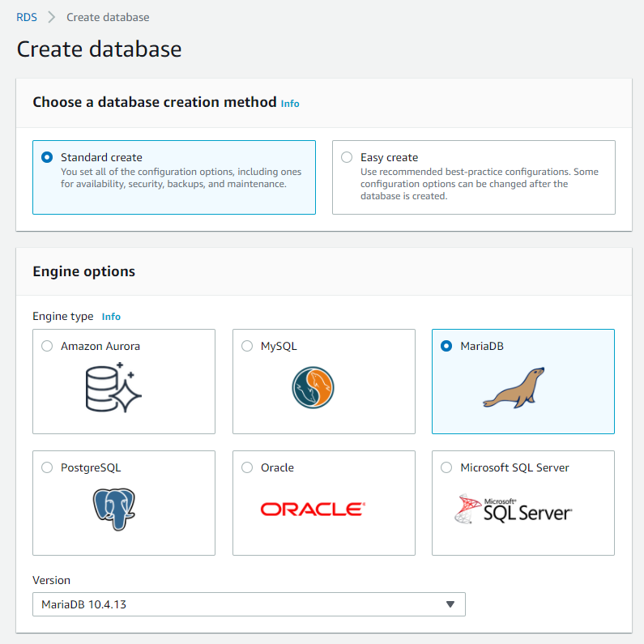644x644 pixels.
Task: Open Info link beside database creation method
Action: pos(290,104)
